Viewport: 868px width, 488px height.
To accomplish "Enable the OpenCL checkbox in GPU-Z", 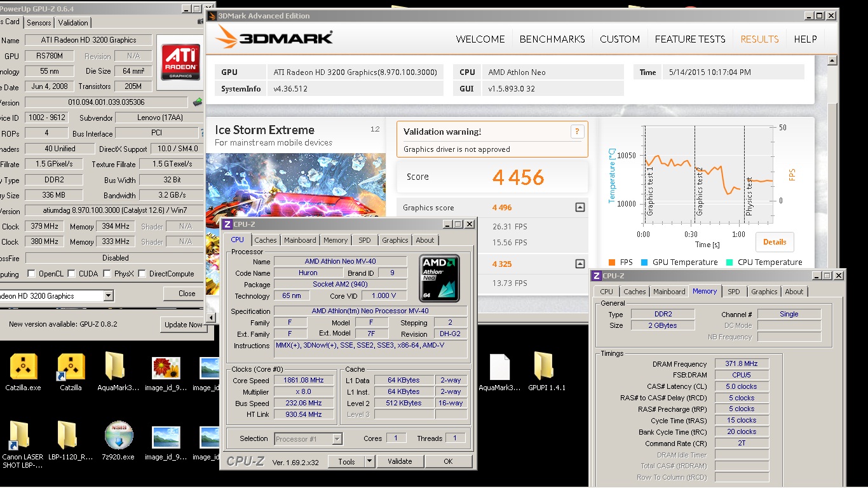I will point(31,274).
